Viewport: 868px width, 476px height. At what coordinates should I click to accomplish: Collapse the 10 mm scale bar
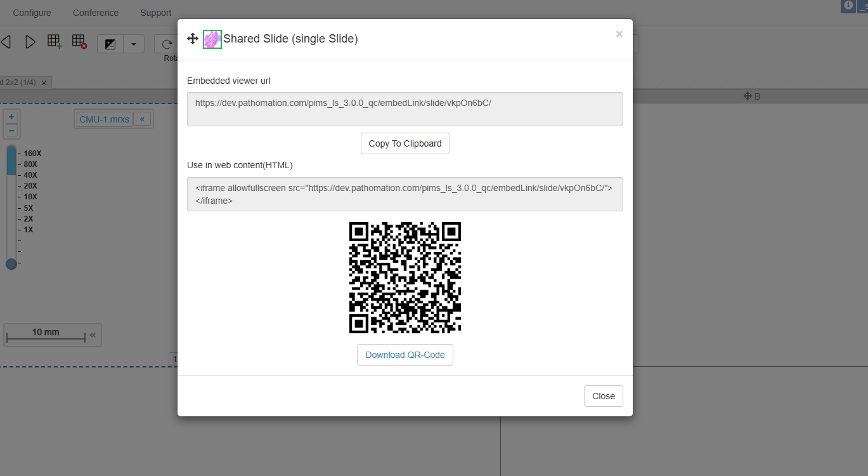93,335
